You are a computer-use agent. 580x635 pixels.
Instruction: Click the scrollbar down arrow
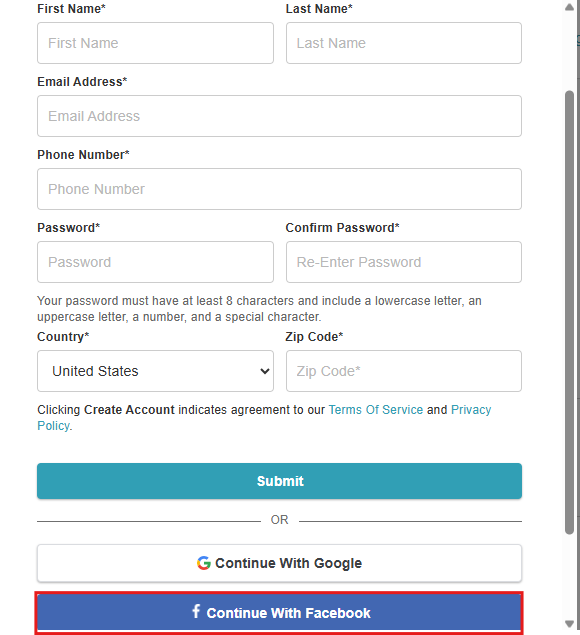(569, 624)
